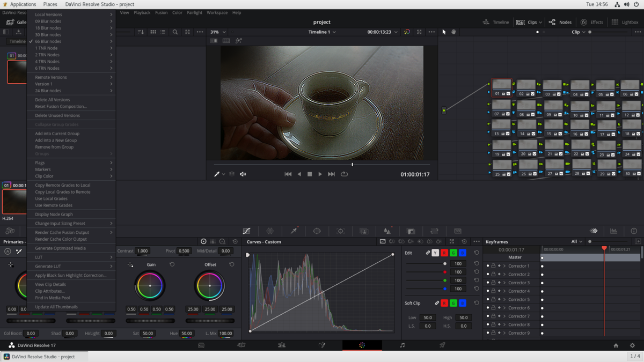The image size is (644, 362).
Task: Expand the Flags submenu
Action: pos(71,162)
